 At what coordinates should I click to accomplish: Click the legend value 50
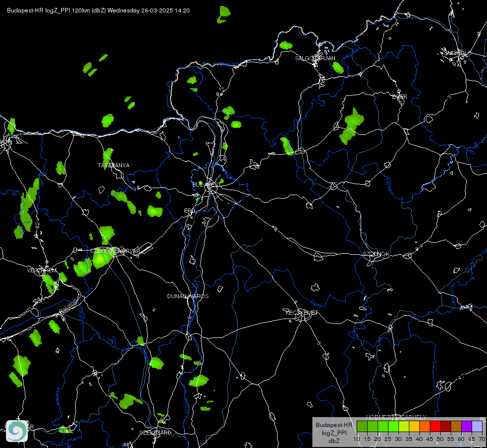[x=440, y=439]
